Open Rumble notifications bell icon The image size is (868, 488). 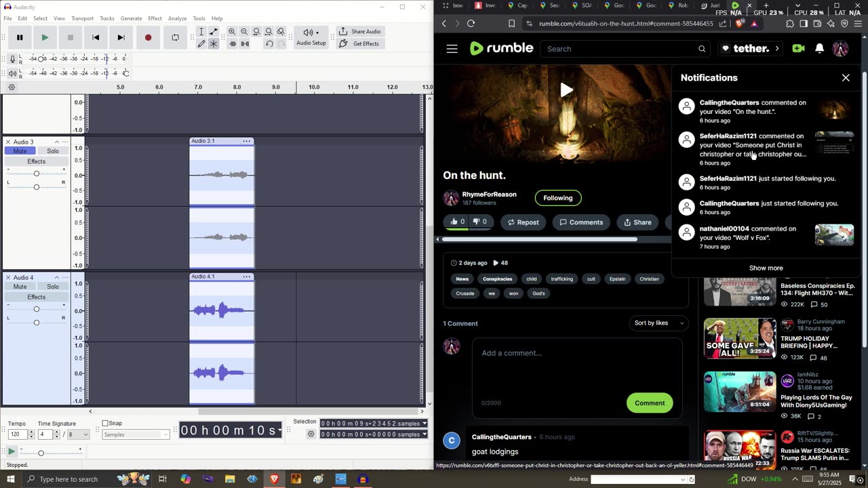[819, 49]
